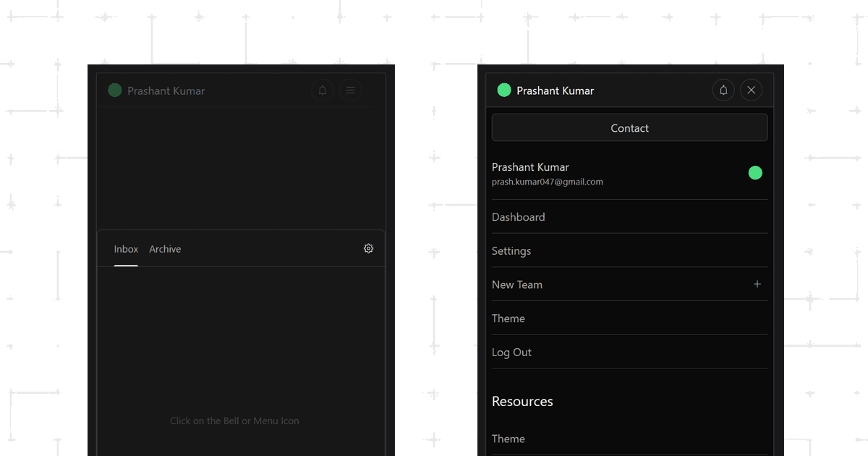Choose the New Team menu entry
868x456 pixels.
coord(517,284)
